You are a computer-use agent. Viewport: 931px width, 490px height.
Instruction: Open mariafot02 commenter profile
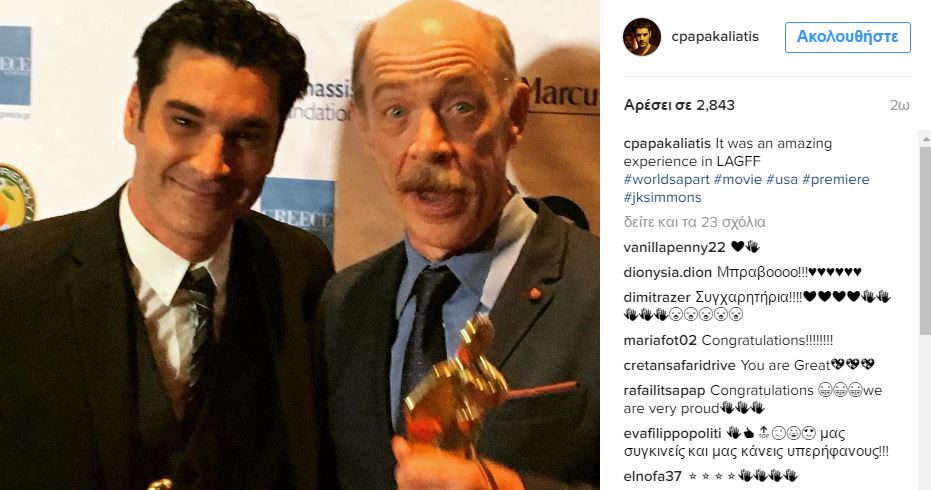click(x=660, y=340)
